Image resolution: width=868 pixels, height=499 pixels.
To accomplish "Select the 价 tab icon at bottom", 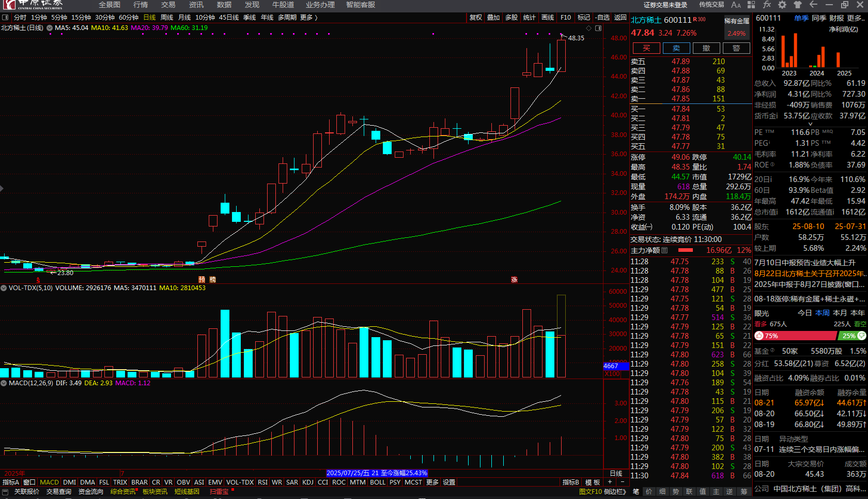I will [x=649, y=492].
